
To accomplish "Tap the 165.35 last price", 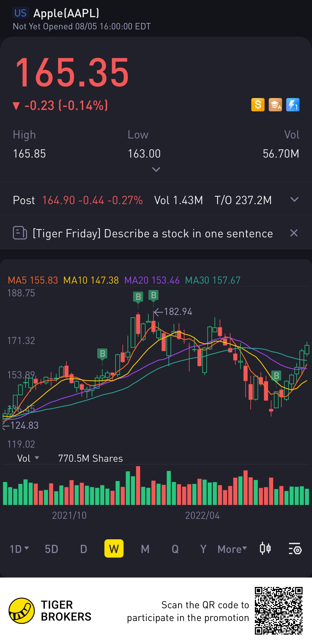I will (x=72, y=72).
